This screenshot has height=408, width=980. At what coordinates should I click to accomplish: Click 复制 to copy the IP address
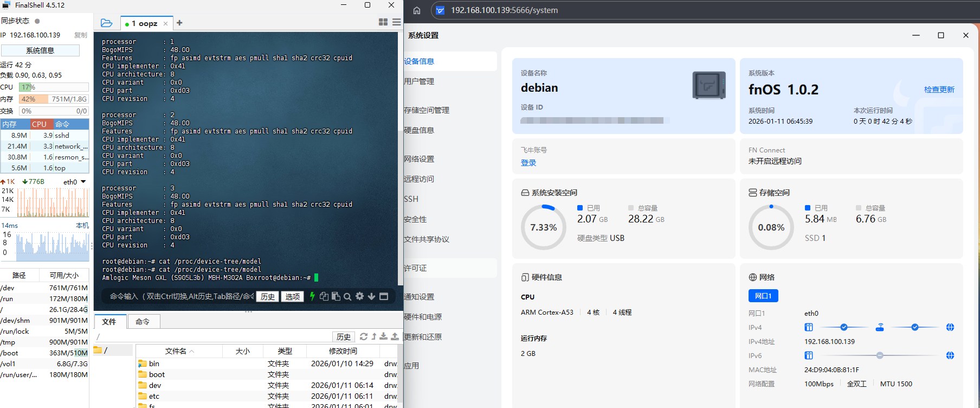coord(81,35)
